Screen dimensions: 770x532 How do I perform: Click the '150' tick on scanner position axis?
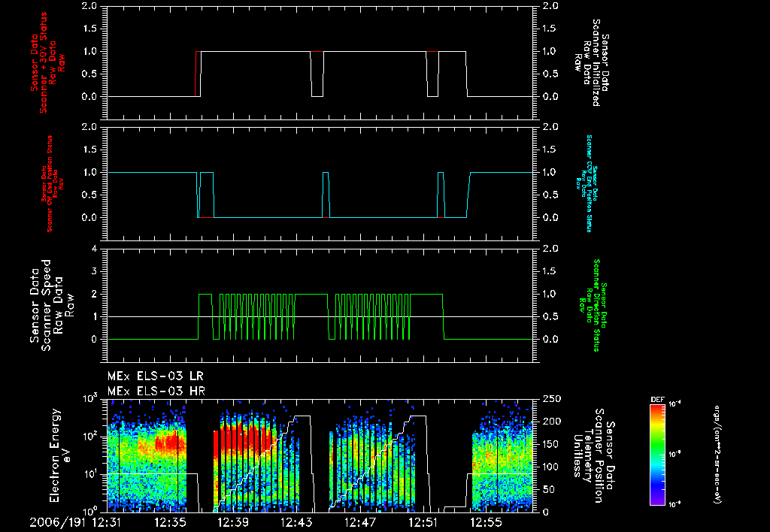click(x=550, y=444)
